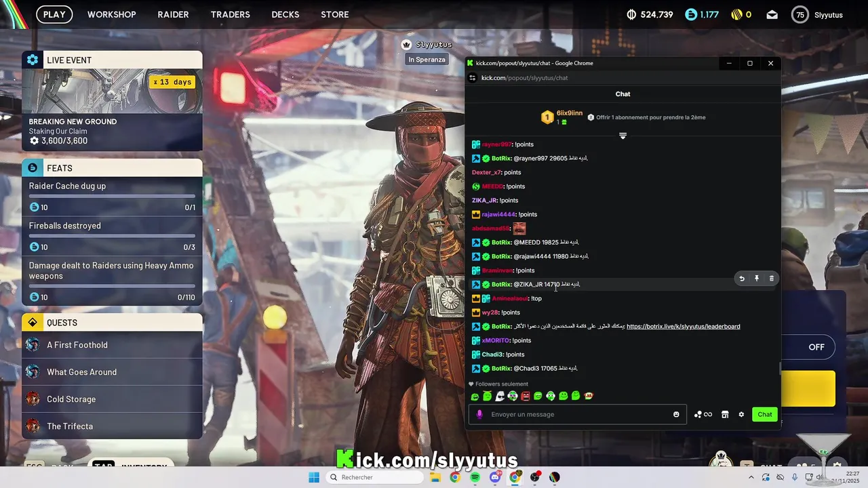This screenshot has height=488, width=868.
Task: Click the green Chat send button
Action: (x=765, y=414)
